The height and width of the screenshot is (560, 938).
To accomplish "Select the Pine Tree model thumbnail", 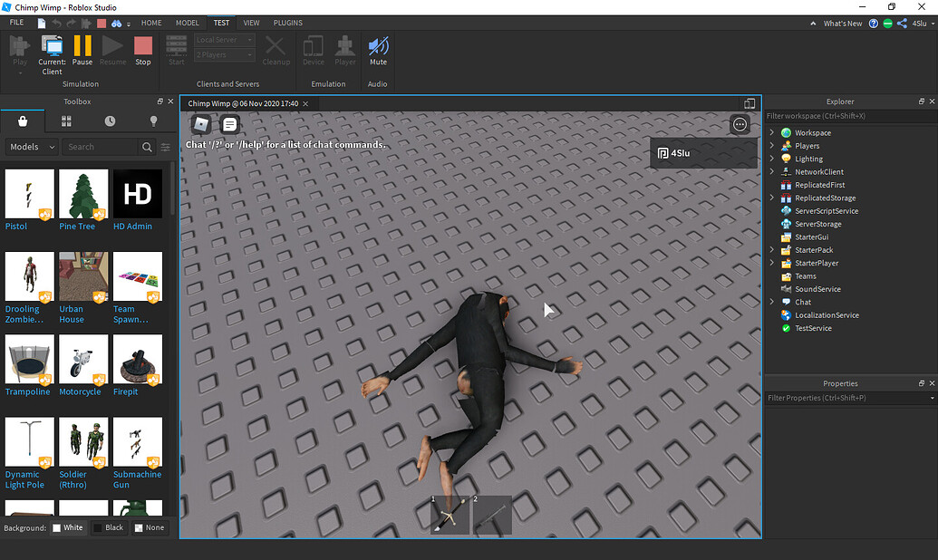I will click(x=83, y=194).
